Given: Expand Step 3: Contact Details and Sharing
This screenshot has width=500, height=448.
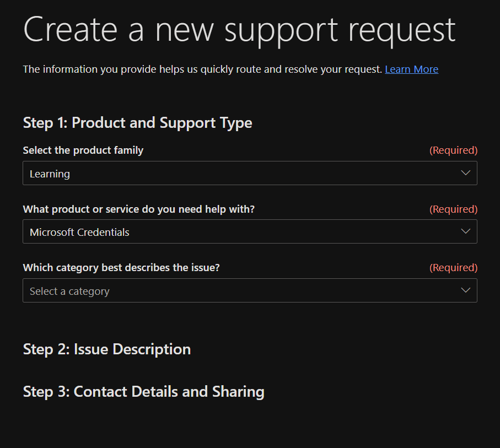Looking at the screenshot, I should click(143, 392).
